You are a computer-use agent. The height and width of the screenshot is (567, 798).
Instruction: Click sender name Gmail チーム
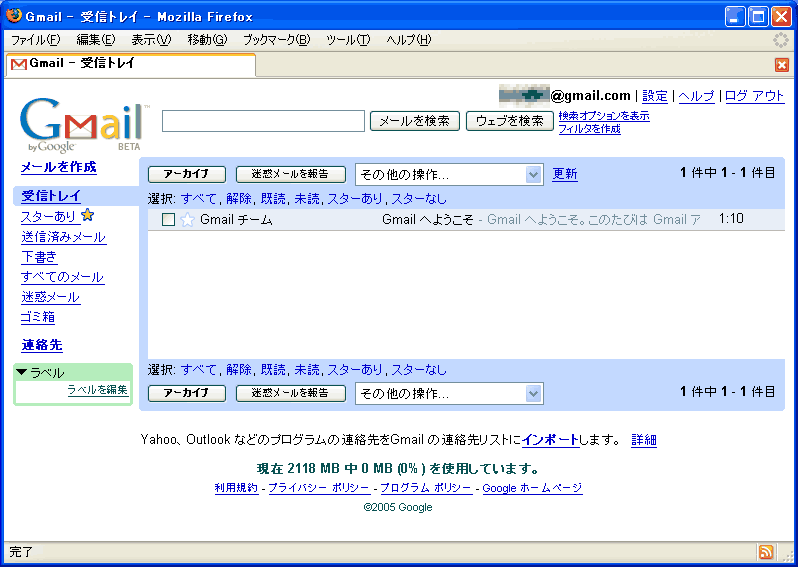pos(236,219)
